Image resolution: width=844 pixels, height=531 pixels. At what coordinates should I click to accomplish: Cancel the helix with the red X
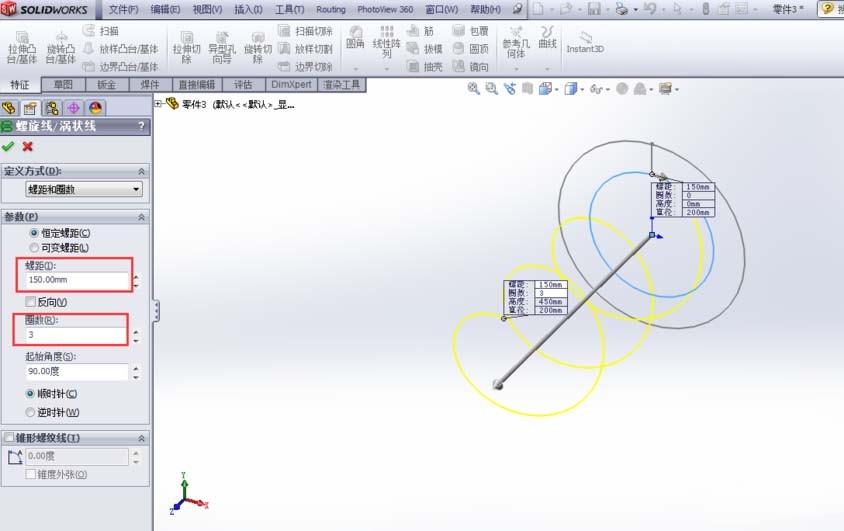pyautogui.click(x=27, y=146)
